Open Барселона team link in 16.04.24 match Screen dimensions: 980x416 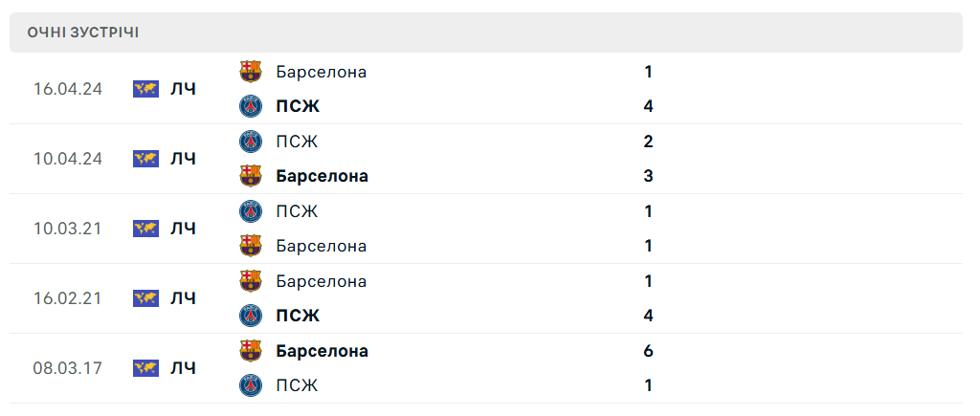[321, 72]
